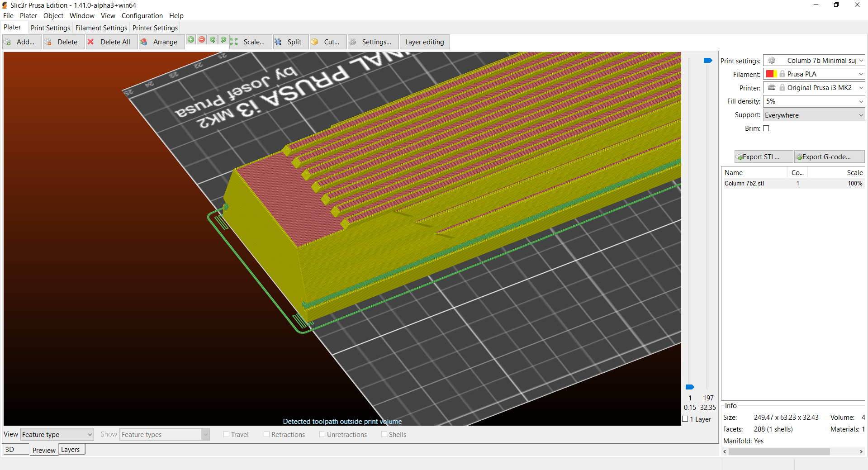Open the Cut tool

point(328,42)
